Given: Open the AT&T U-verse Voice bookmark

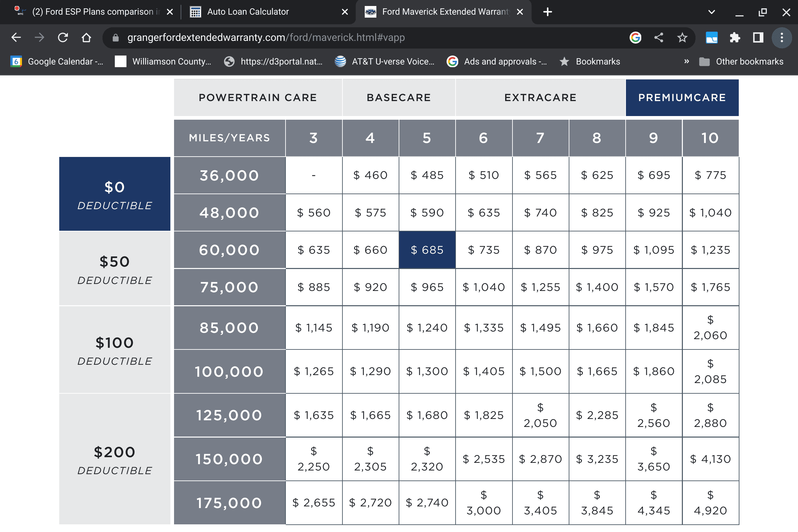Looking at the screenshot, I should (x=384, y=62).
